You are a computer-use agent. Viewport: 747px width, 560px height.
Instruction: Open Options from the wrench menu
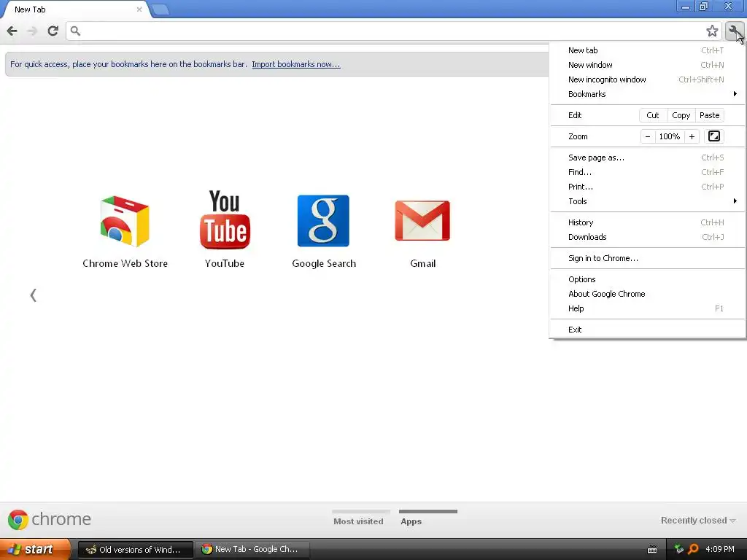click(x=648, y=279)
